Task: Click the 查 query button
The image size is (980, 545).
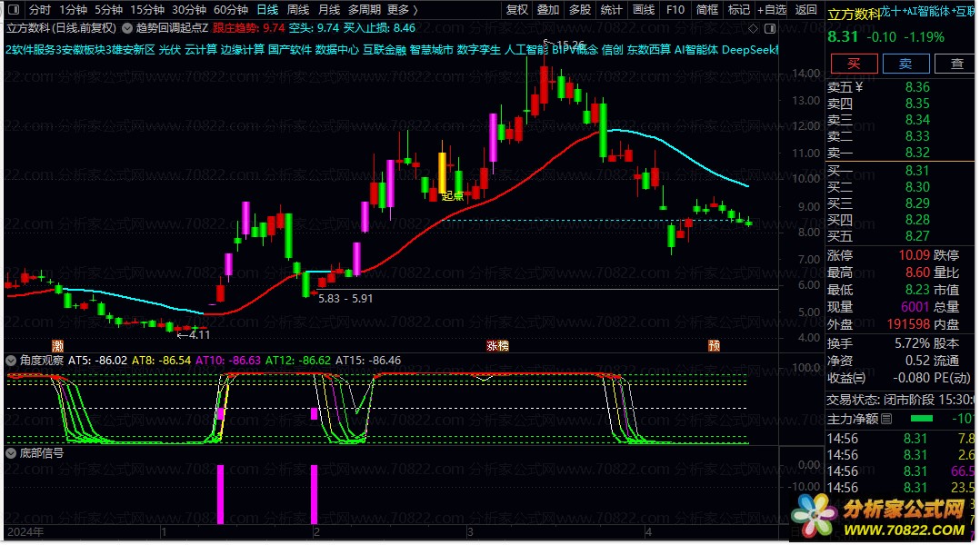Action: [956, 63]
